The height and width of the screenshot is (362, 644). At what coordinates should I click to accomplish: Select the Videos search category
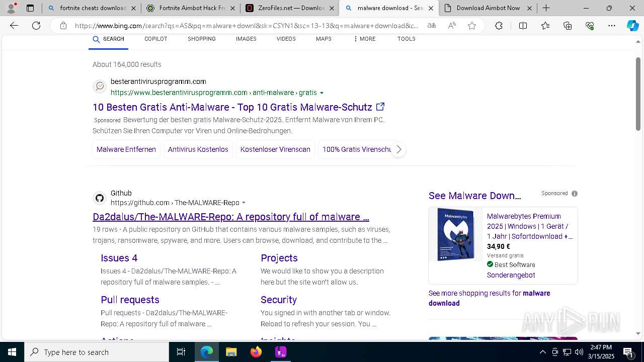(286, 39)
